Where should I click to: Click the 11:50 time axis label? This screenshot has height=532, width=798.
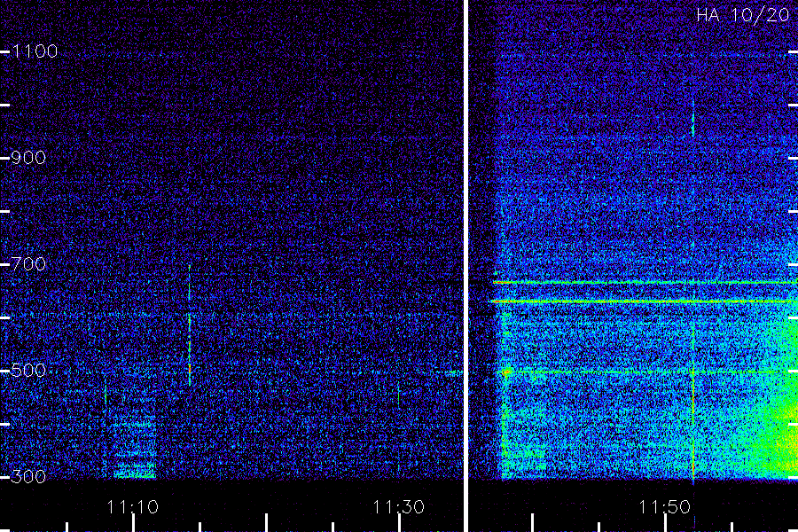(x=665, y=507)
